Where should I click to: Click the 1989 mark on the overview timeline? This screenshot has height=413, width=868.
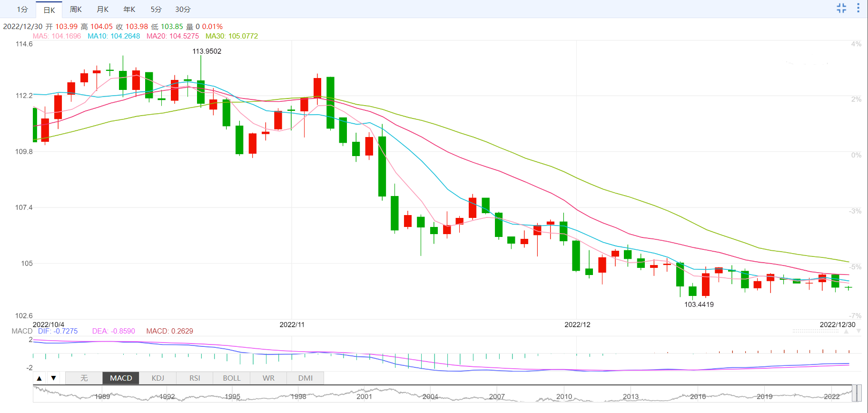[102, 397]
